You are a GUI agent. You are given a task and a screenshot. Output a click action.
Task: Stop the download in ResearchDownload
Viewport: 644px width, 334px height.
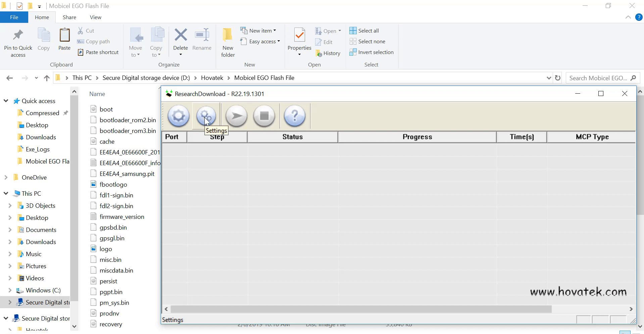click(x=264, y=116)
